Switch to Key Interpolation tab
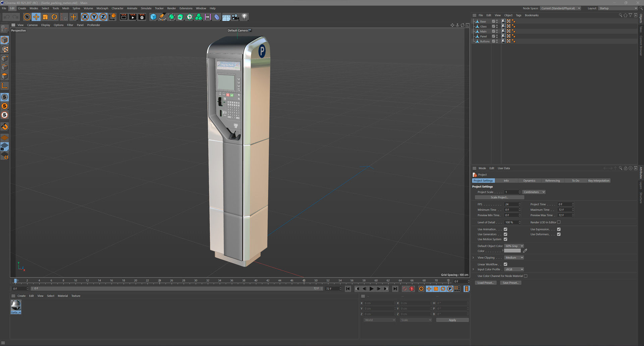644x346 pixels. 599,181
